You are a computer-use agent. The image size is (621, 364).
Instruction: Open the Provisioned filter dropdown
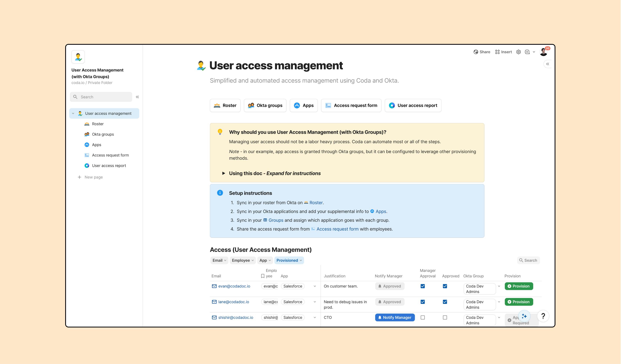(x=289, y=260)
